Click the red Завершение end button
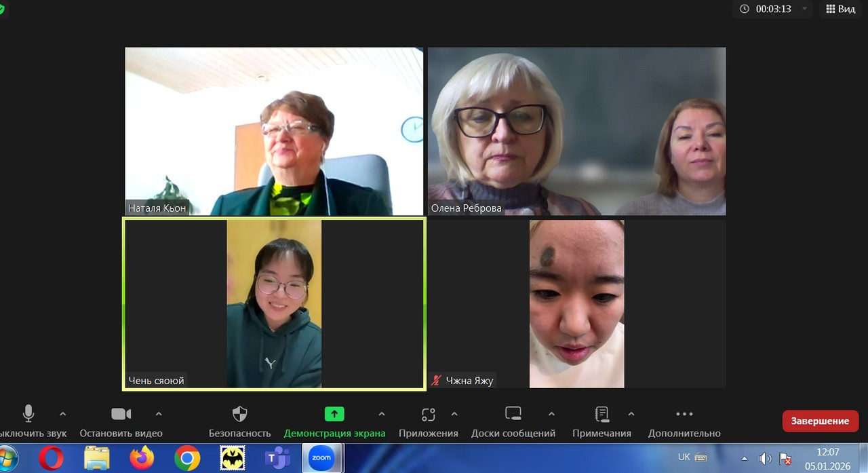 click(x=820, y=421)
